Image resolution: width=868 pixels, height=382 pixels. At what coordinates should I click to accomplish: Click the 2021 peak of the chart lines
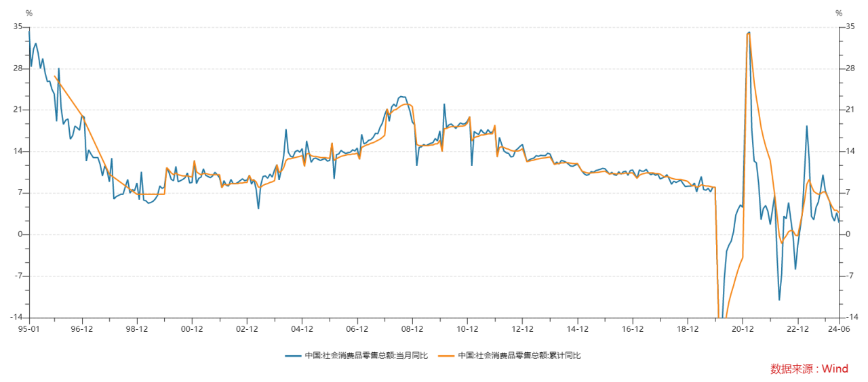(748, 32)
